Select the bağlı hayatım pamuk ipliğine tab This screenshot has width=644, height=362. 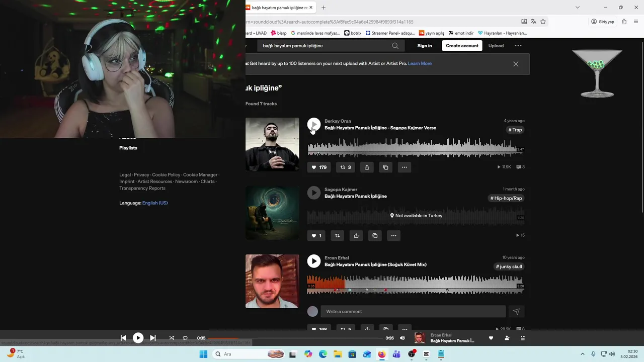pyautogui.click(x=279, y=8)
